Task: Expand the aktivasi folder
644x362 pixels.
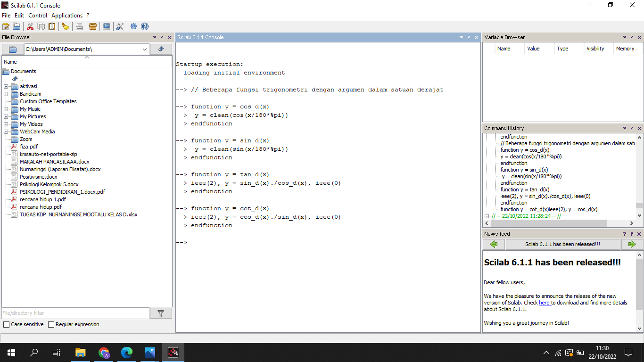Action: tap(6, 87)
